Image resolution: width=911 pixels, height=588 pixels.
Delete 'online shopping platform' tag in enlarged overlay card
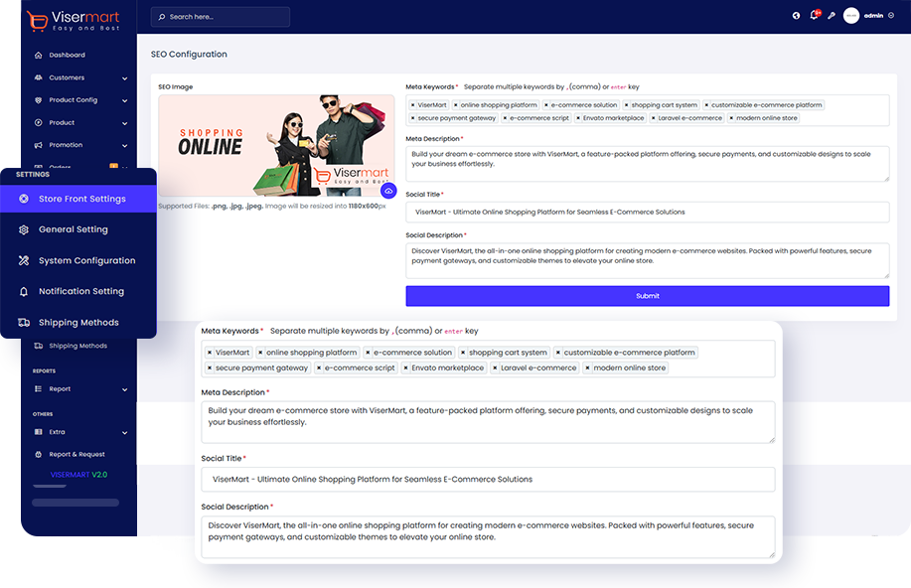pos(260,353)
